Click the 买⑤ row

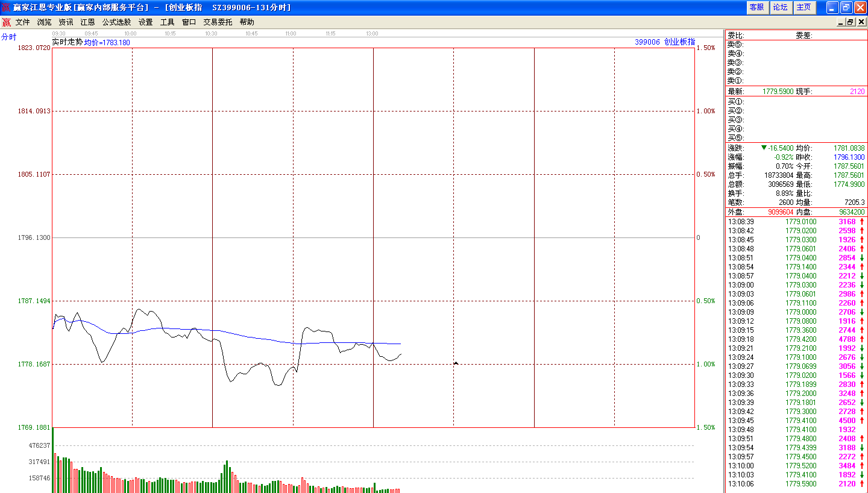796,138
